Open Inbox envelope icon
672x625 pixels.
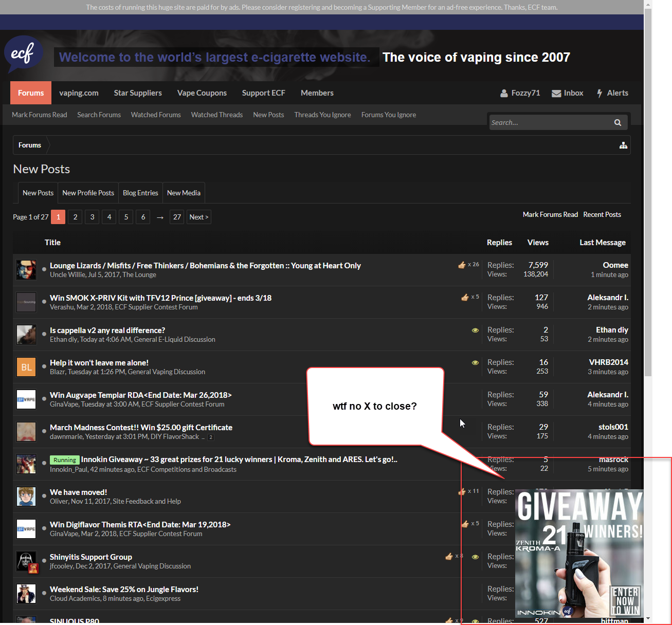click(x=556, y=93)
